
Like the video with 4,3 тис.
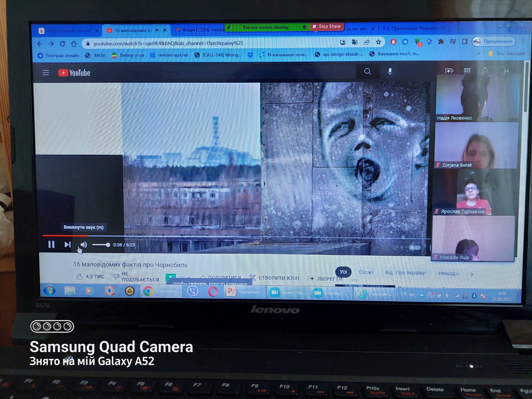tap(90, 277)
